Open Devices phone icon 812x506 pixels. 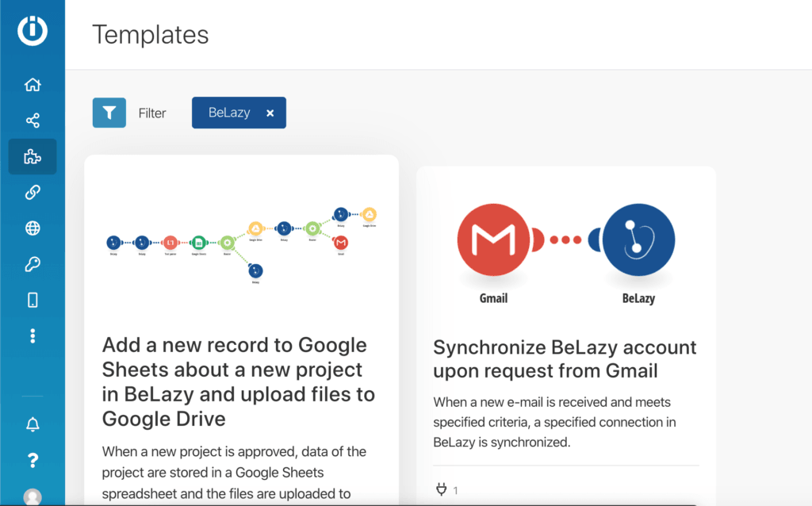33,300
